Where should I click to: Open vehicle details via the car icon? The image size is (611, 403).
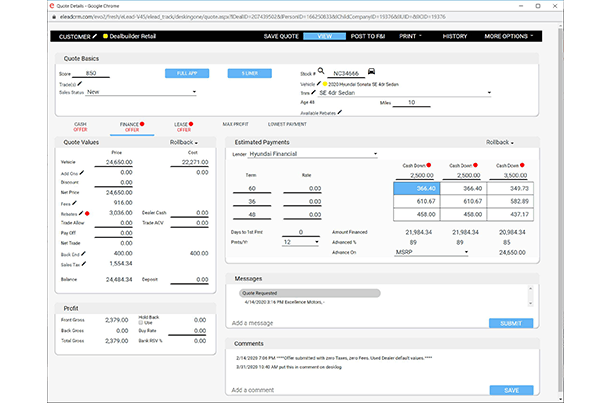coord(371,71)
